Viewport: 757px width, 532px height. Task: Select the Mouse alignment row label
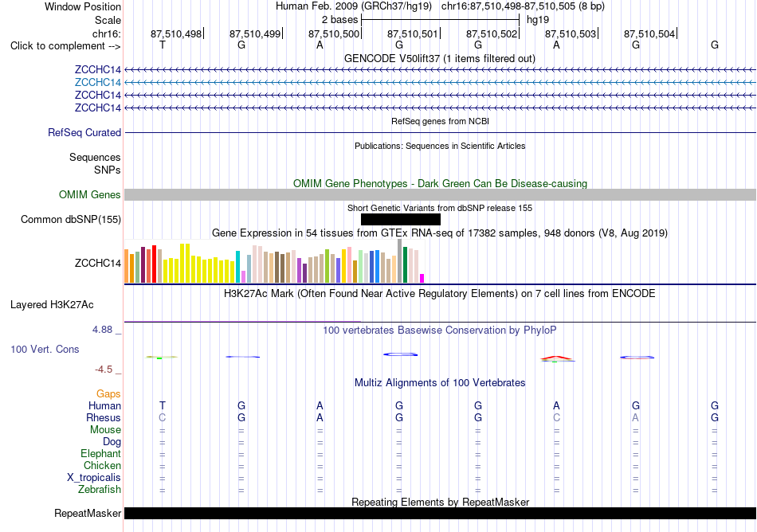105,430
